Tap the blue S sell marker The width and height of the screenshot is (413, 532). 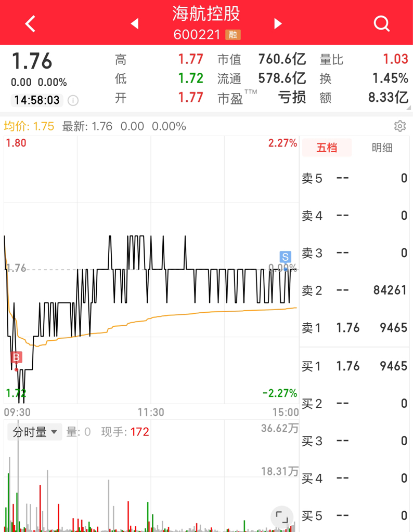coord(285,257)
